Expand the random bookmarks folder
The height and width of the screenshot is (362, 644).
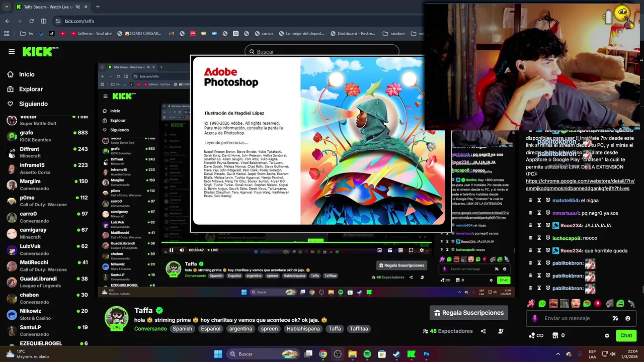393,34
